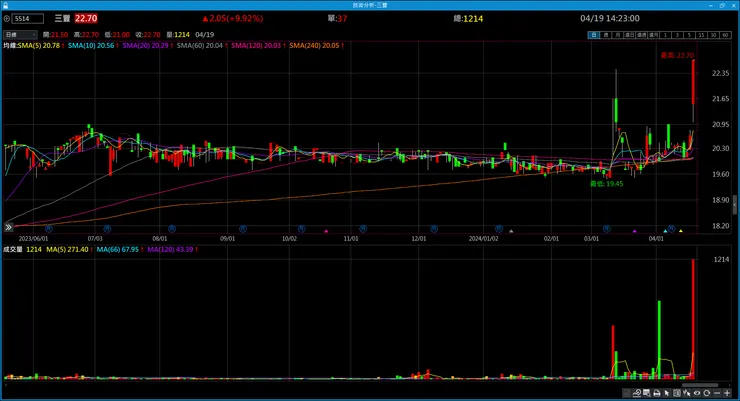Switch to weekly 週 period

coord(605,35)
